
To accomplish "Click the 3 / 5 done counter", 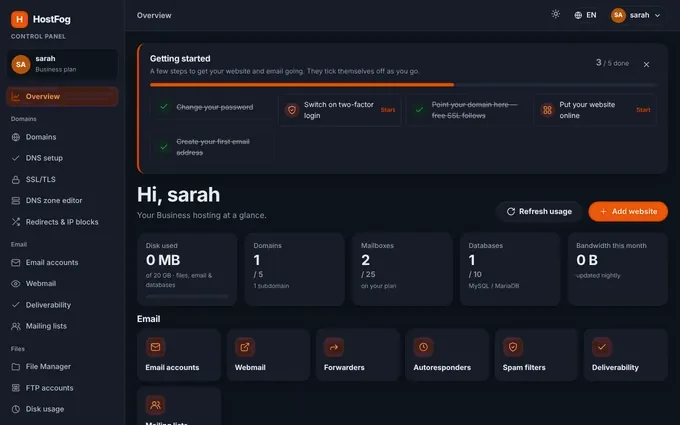I will (612, 63).
